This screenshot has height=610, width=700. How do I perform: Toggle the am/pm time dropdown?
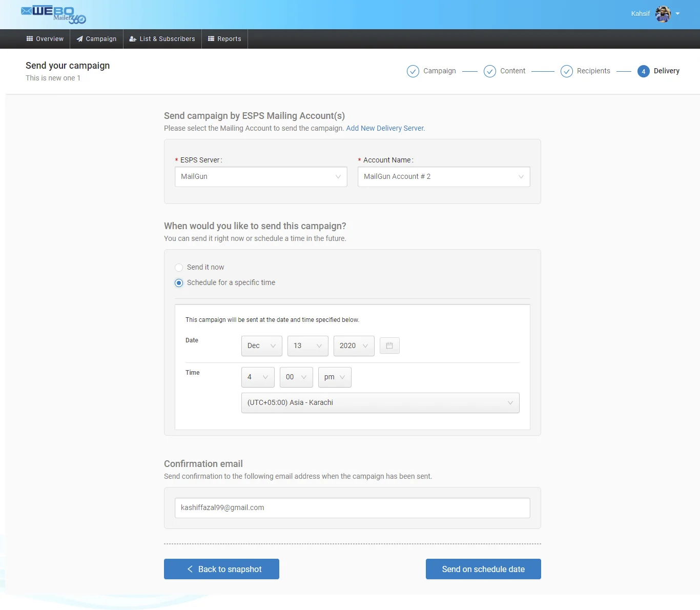coord(334,377)
